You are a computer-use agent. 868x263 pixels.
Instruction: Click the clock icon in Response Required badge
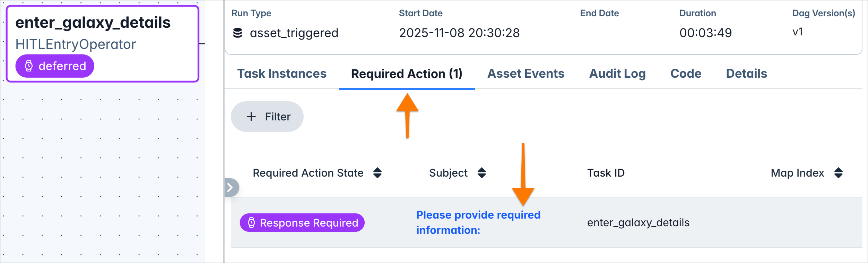(252, 223)
